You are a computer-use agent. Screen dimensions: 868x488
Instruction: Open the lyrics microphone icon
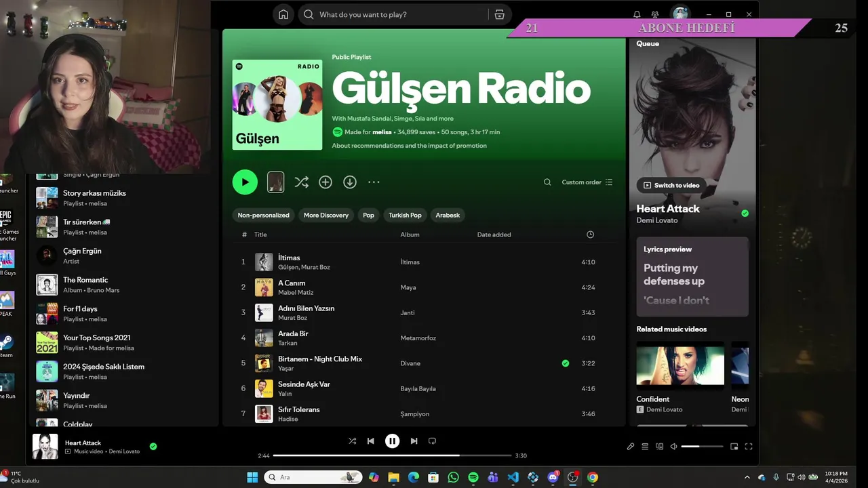631,447
